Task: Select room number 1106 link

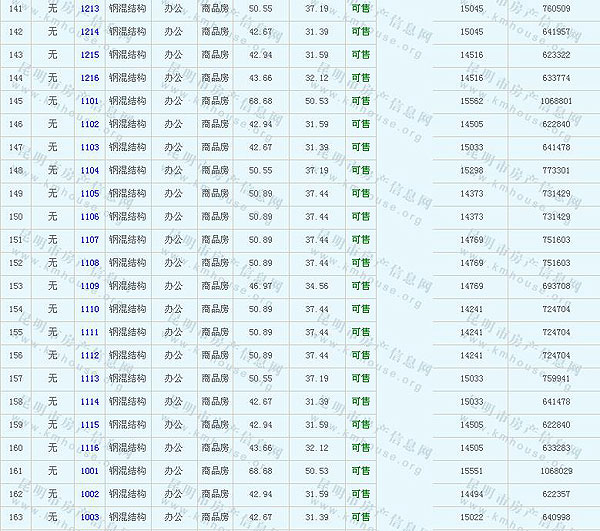Action: pos(90,217)
